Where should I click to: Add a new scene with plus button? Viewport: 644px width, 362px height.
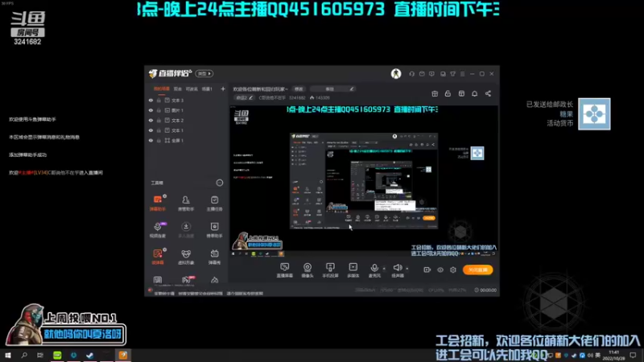point(223,88)
